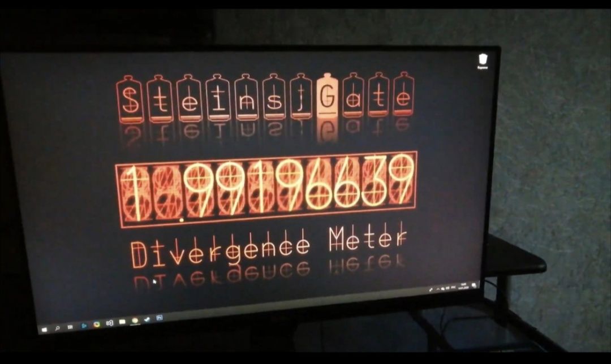Open Steam from the taskbar
This screenshot has height=364, width=611.
pos(147,319)
